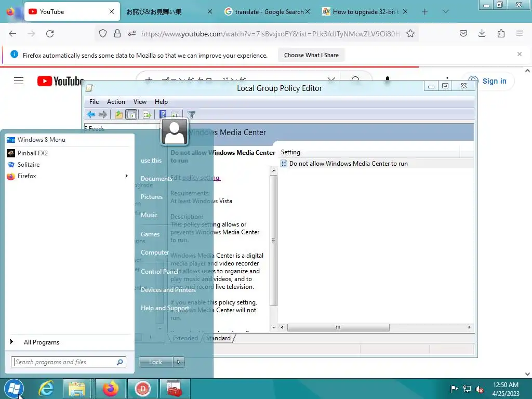Click the Search programs and files box
This screenshot has width=532, height=399.
click(68, 362)
